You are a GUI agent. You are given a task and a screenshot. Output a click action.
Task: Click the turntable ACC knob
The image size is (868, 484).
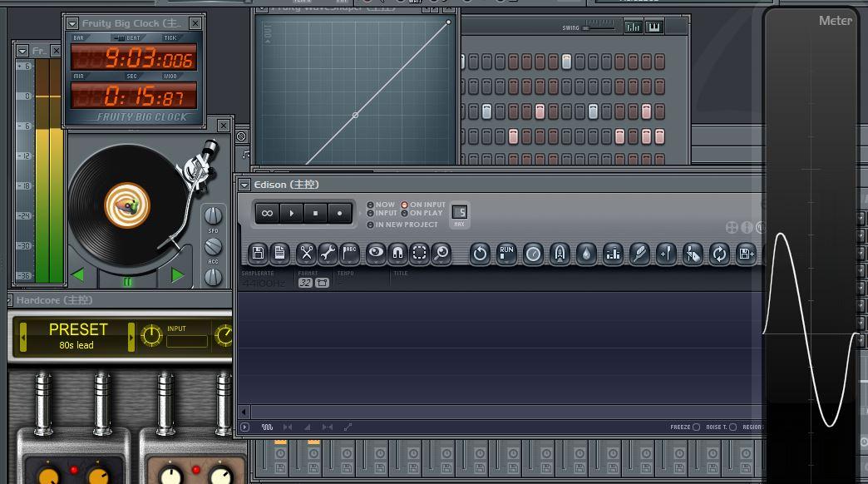(x=213, y=246)
